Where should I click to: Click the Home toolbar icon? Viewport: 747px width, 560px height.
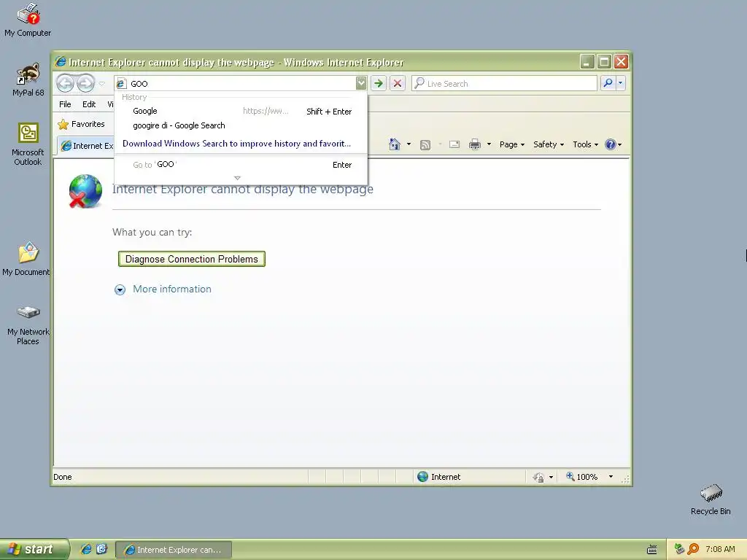click(395, 144)
